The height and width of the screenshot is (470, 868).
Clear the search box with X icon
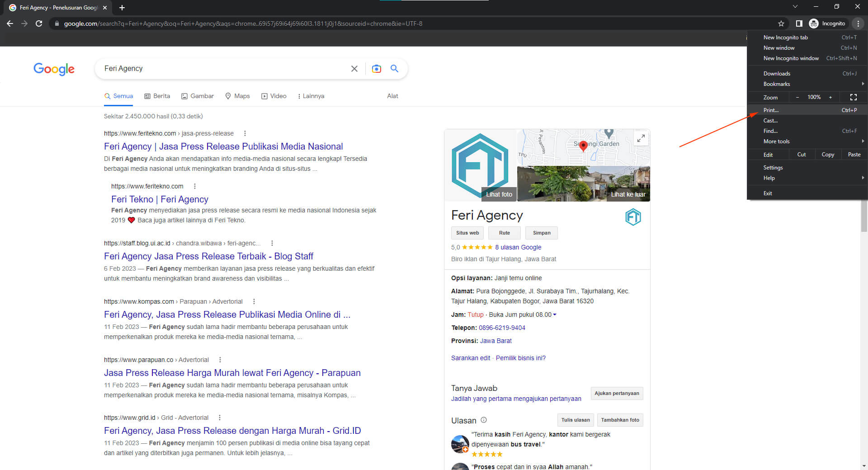(354, 69)
